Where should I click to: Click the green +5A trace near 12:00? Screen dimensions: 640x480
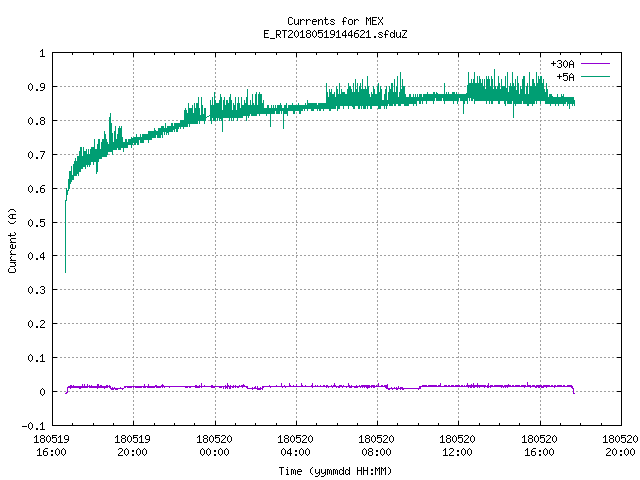coord(458,97)
